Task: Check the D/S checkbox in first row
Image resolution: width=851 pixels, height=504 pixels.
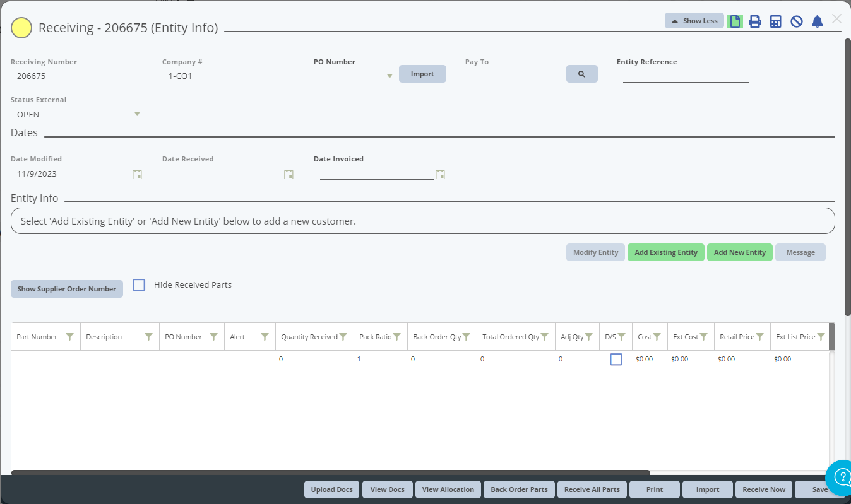Action: [616, 360]
